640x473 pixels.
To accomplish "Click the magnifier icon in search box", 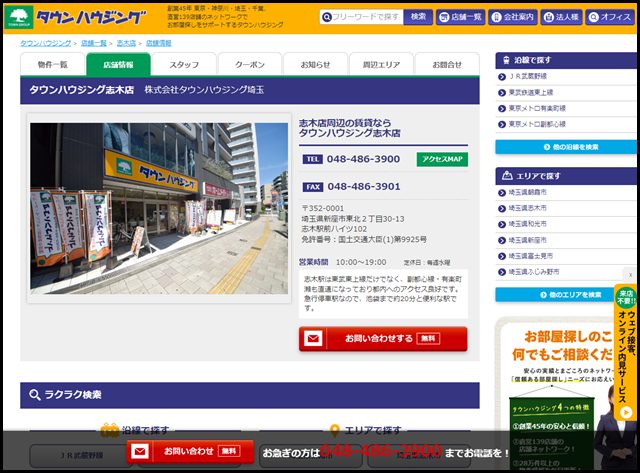I will point(327,17).
